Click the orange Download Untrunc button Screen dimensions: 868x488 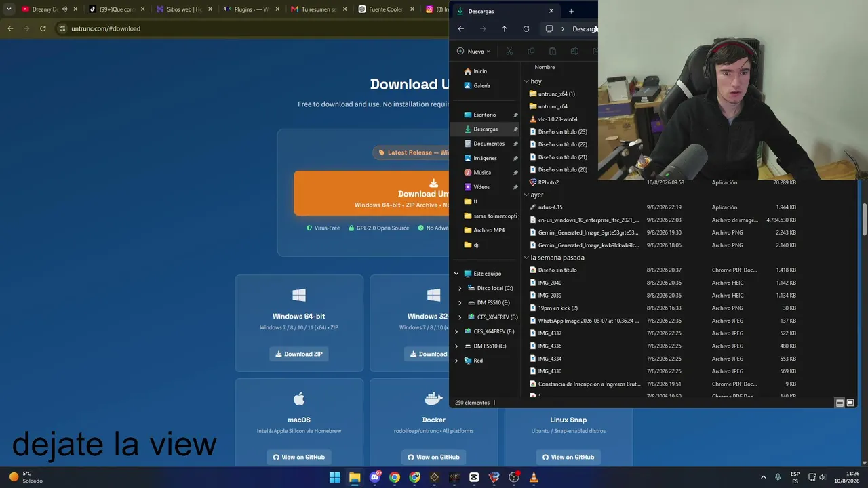click(x=372, y=193)
